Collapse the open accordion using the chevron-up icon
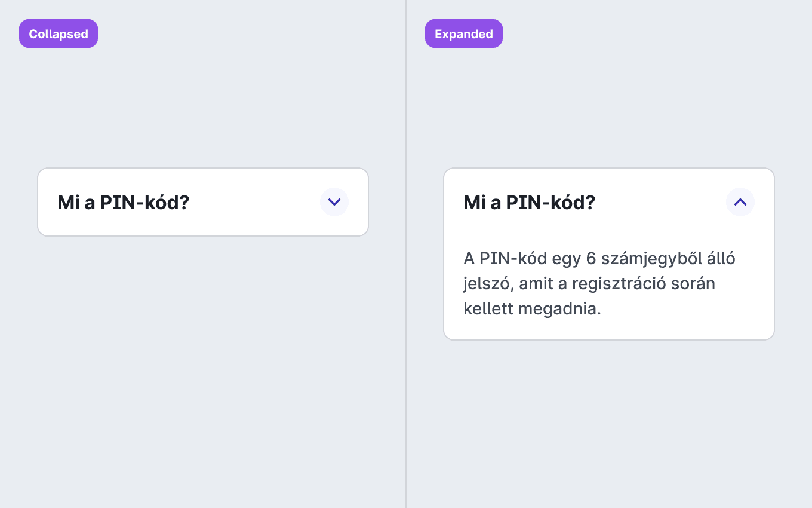The height and width of the screenshot is (508, 812). click(740, 202)
